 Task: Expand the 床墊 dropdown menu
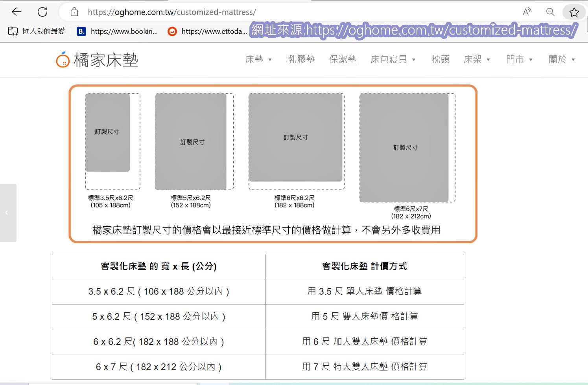pos(258,59)
